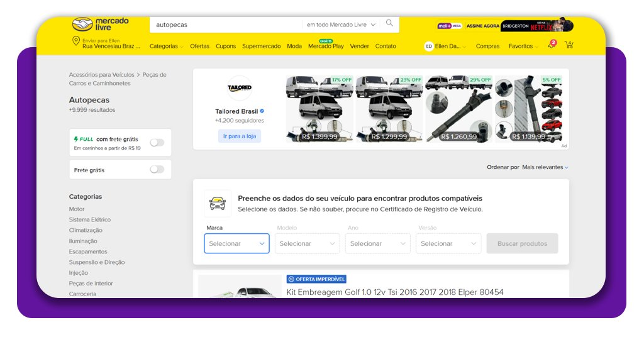Viewport: 644px width, 337px height.
Task: Open Contato in the navigation
Action: click(386, 47)
